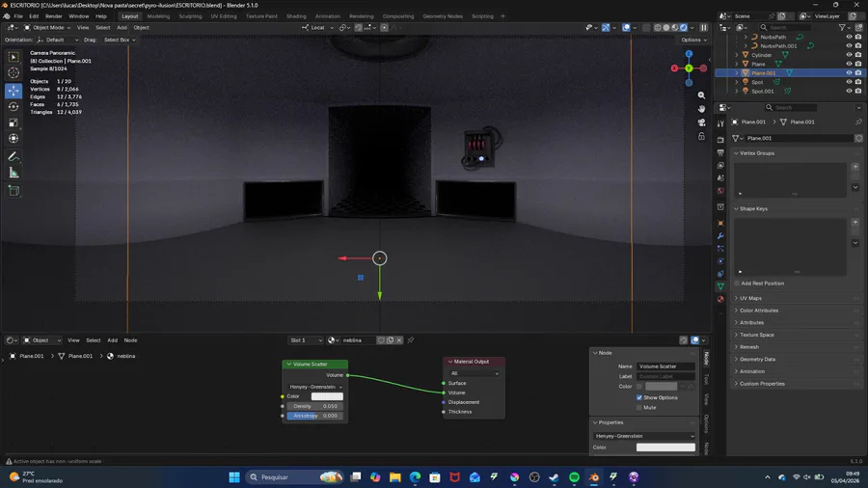Click the Z axis on navigation gizmo
Image resolution: width=868 pixels, height=488 pixels.
tap(689, 54)
